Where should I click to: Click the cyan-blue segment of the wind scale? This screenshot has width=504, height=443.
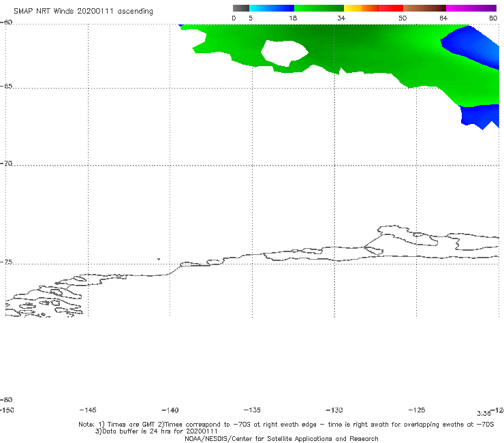click(272, 8)
